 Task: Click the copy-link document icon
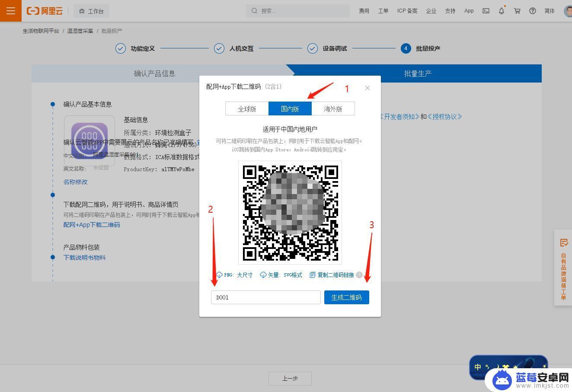coord(313,275)
